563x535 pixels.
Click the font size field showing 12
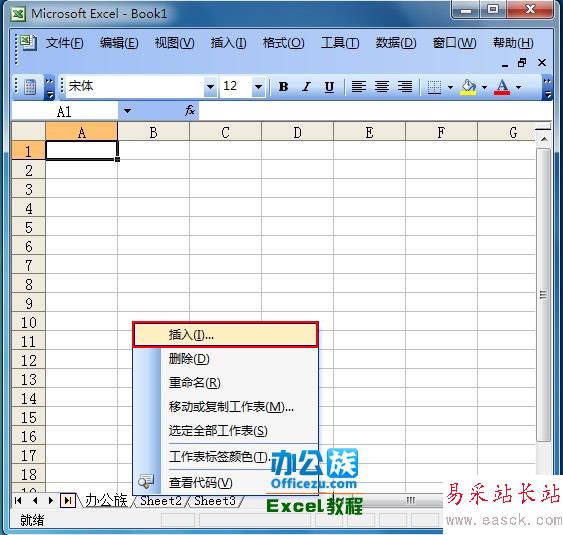(236, 87)
